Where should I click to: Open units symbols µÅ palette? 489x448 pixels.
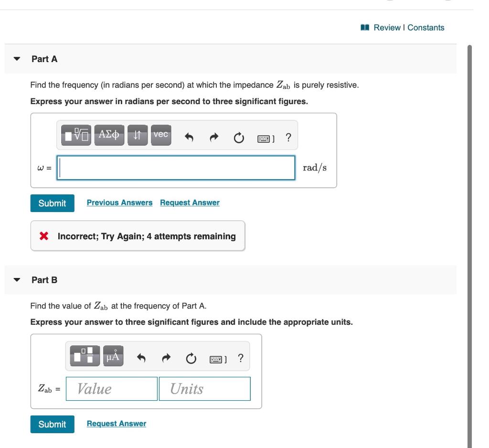coord(113,356)
